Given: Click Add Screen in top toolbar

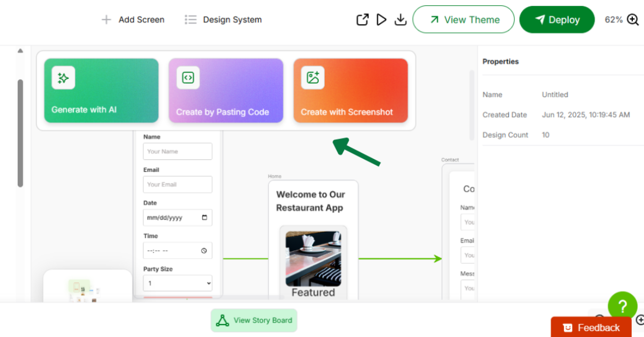Looking at the screenshot, I should pyautogui.click(x=133, y=20).
